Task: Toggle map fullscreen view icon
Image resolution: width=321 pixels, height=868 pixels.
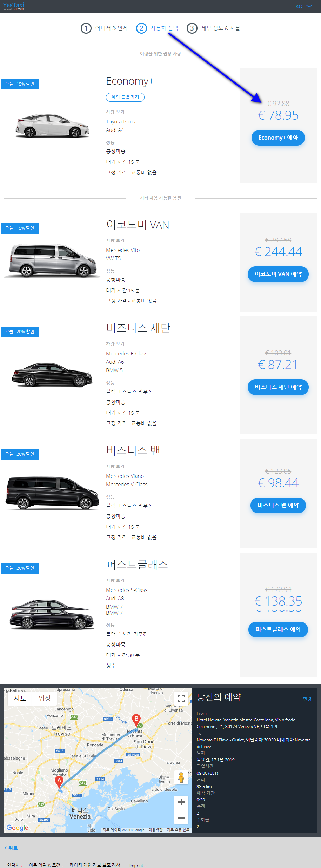Action: click(181, 699)
